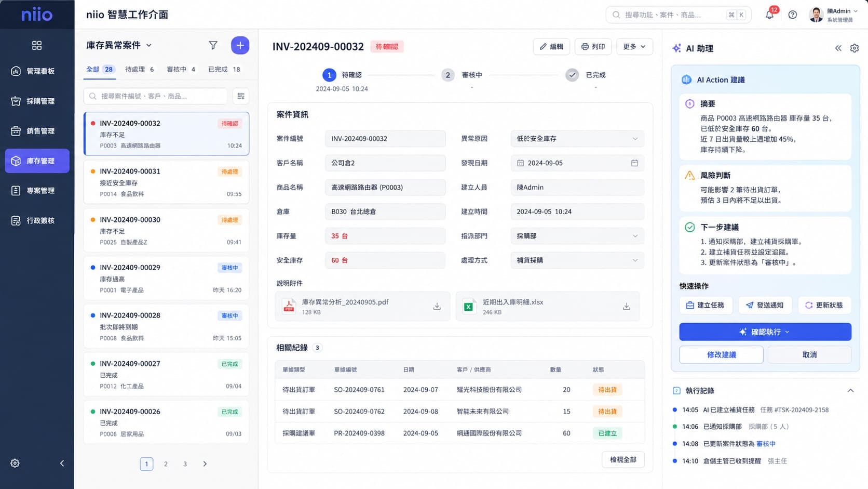Go to page 3
The width and height of the screenshot is (868, 489).
coord(185,464)
